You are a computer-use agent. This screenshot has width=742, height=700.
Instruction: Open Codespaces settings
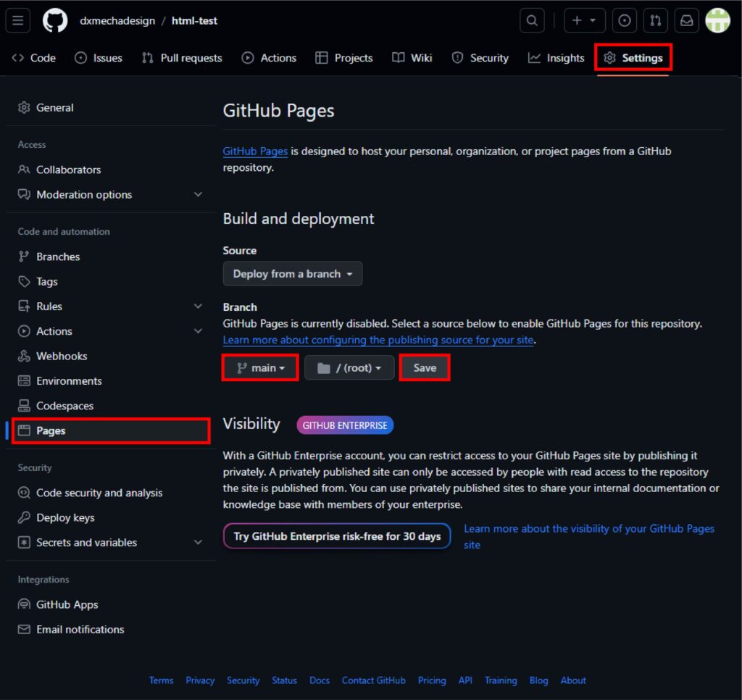click(111, 406)
